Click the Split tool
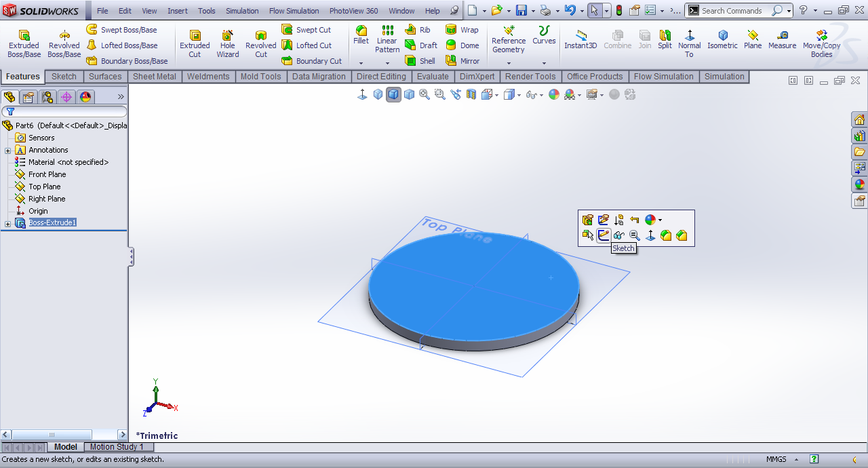The image size is (868, 468). (x=665, y=39)
